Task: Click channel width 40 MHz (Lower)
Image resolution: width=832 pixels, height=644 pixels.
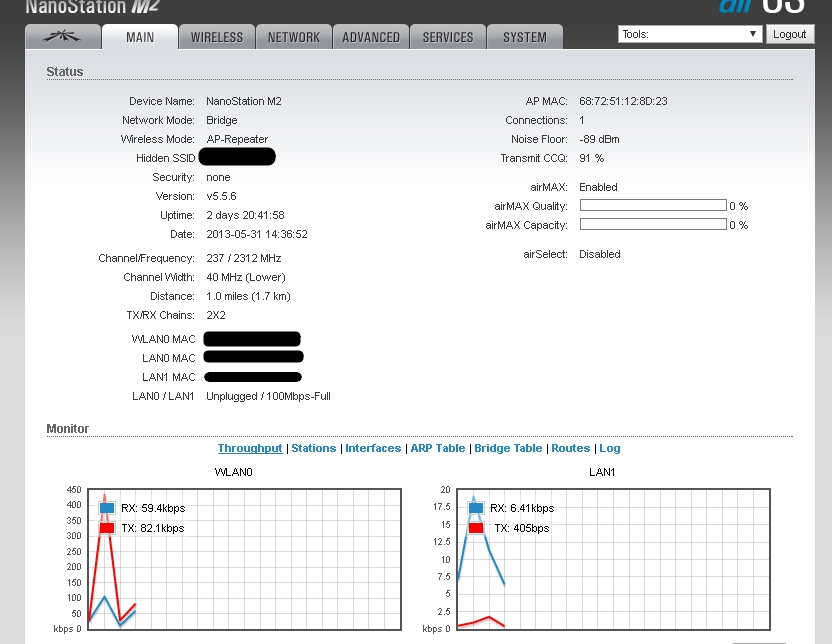Action: point(246,277)
